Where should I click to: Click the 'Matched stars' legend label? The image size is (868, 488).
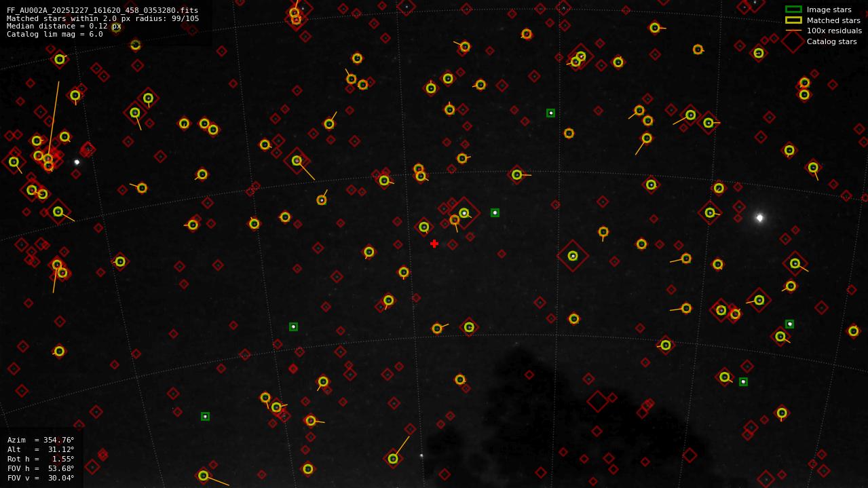tap(833, 20)
